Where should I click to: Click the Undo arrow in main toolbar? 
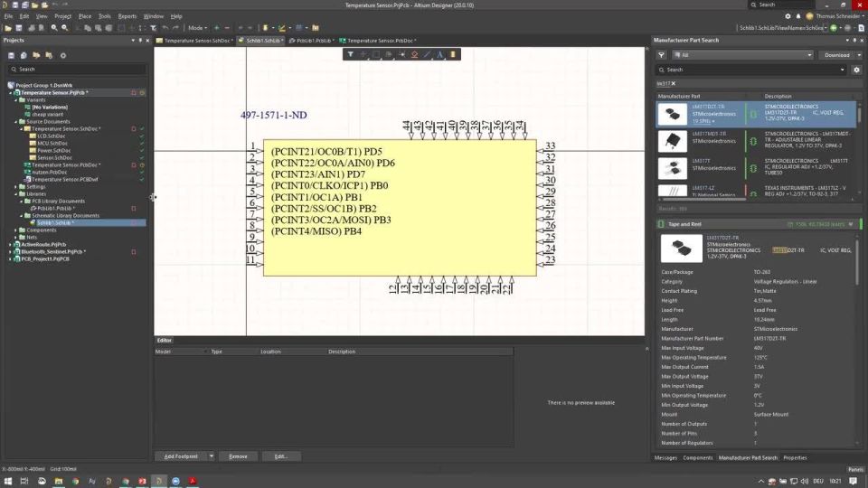[x=165, y=28]
